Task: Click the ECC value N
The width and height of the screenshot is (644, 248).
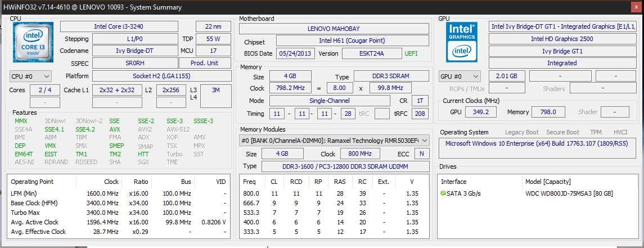Action: point(422,154)
